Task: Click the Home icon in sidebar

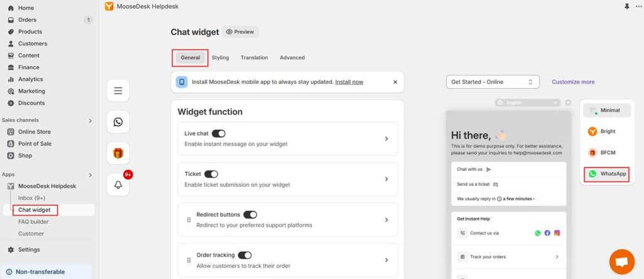Action: click(x=11, y=8)
